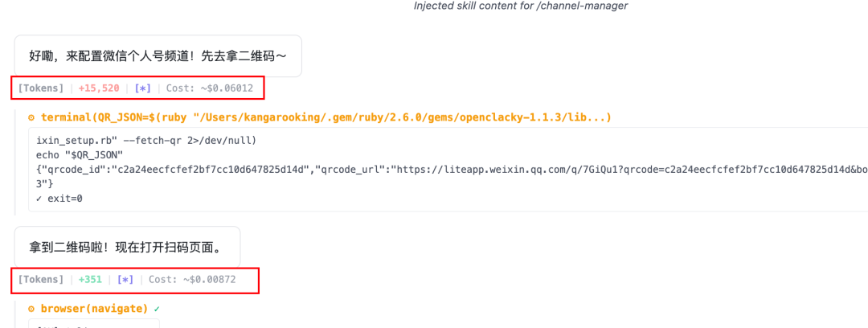Screen dimensions: 868x328
Task: Click the orange circle icon before terminal(QR_JSON
Action: (x=31, y=117)
